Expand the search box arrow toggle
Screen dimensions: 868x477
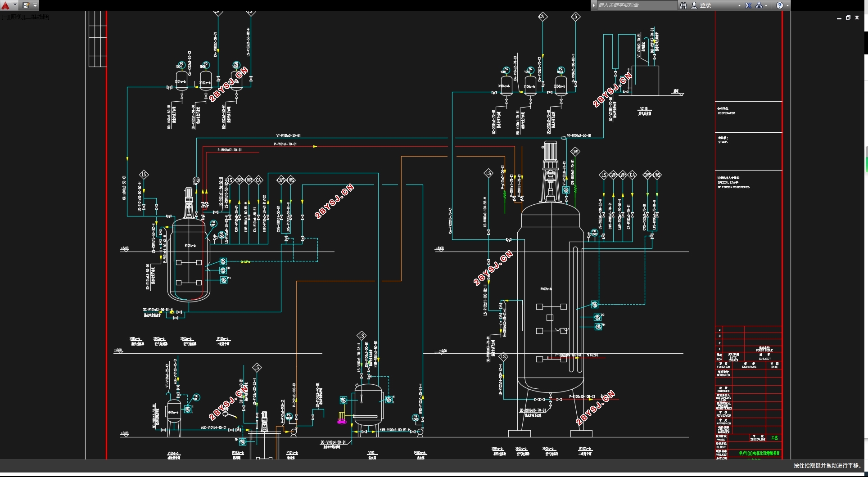[x=593, y=5]
